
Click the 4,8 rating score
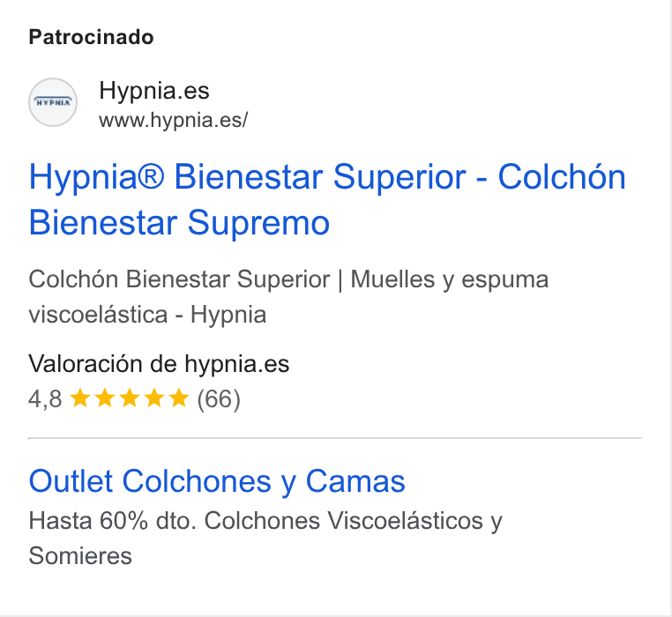(x=45, y=399)
